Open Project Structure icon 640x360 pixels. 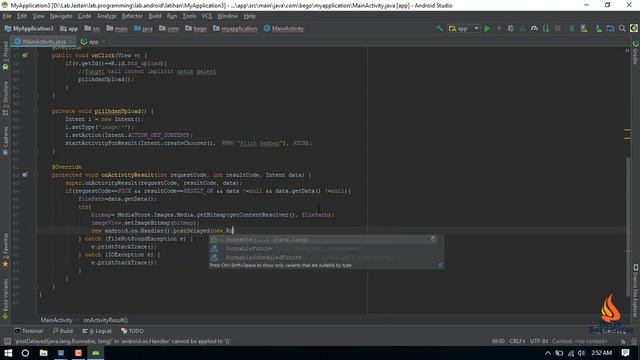610,29
